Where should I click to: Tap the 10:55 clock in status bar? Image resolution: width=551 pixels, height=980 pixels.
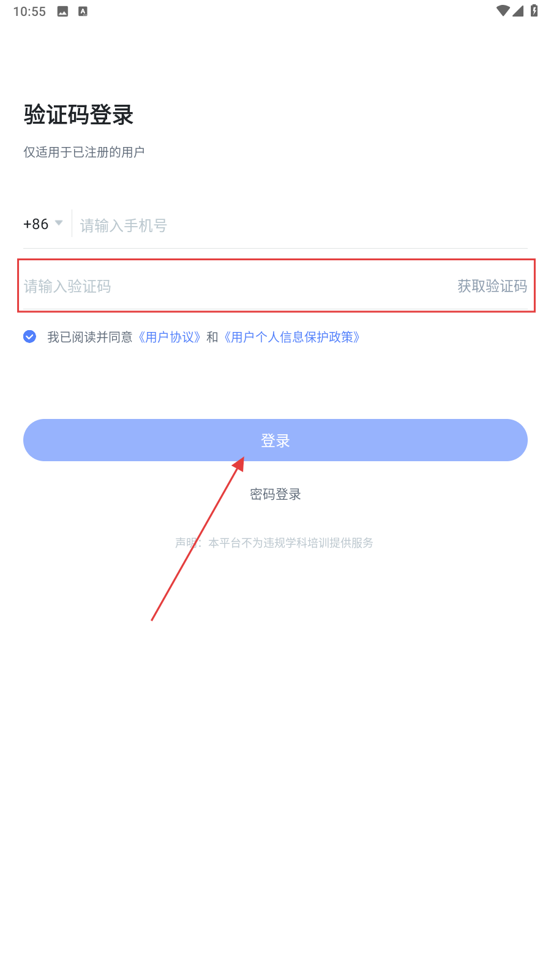tap(29, 11)
